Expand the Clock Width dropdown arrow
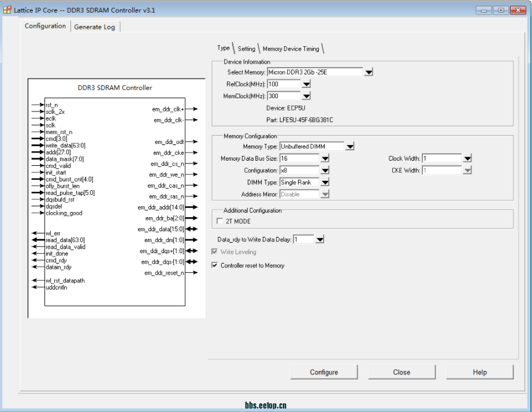Viewport: 532px width, 412px height. tap(467, 158)
